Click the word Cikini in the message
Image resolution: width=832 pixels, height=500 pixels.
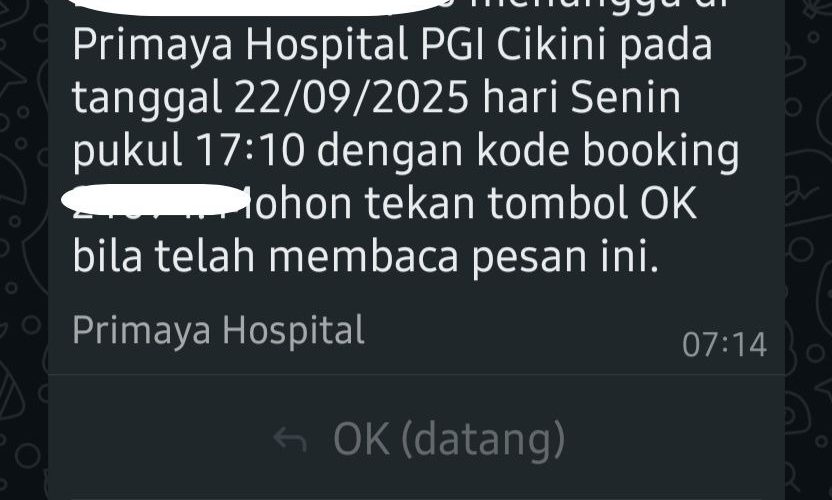[x=551, y=46]
